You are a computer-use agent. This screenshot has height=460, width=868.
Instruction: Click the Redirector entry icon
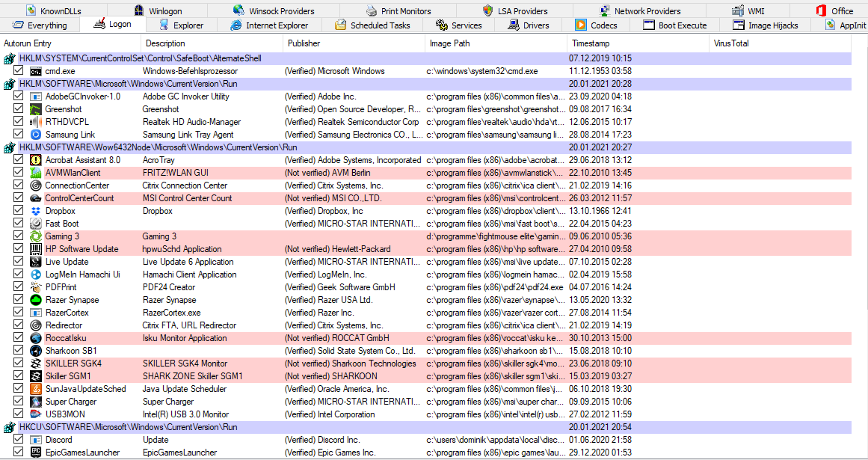click(x=35, y=325)
